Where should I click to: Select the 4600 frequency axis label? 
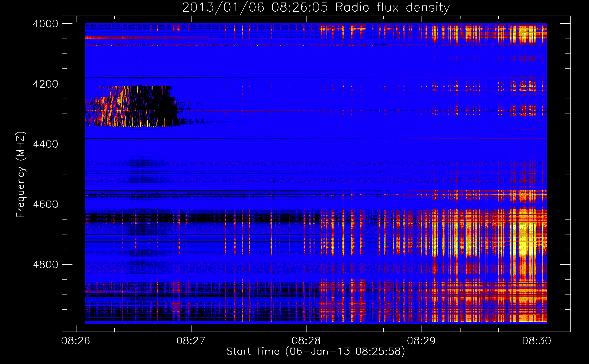coord(46,204)
